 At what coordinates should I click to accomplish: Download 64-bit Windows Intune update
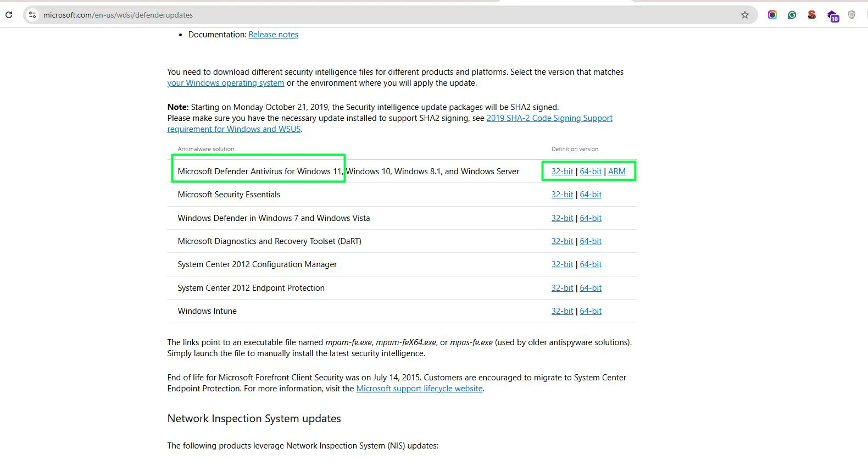[x=591, y=311]
